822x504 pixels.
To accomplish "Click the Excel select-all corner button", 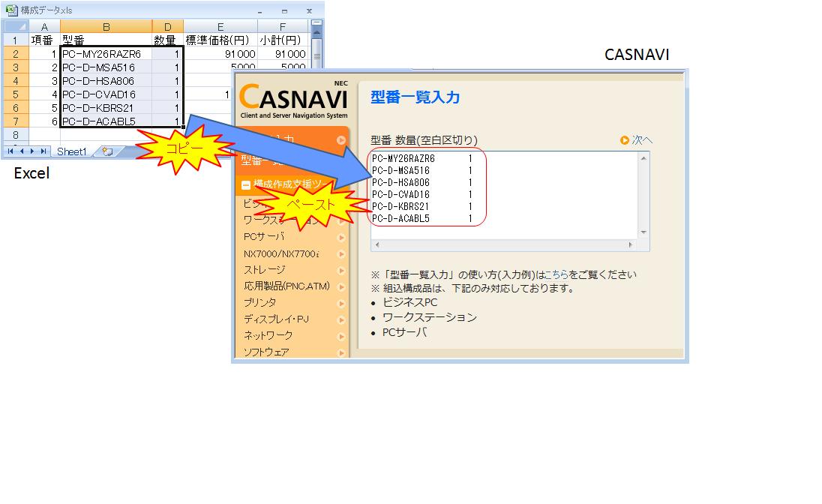I will coord(15,26).
